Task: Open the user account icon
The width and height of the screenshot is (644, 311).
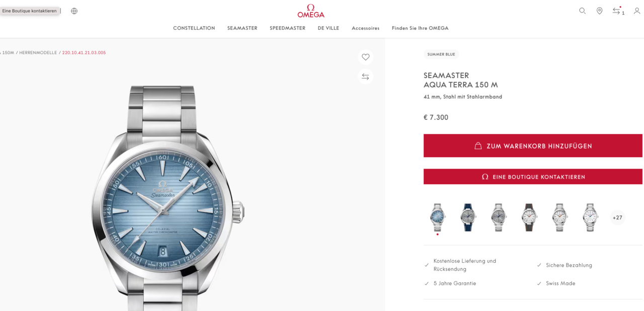Action: pos(636,11)
